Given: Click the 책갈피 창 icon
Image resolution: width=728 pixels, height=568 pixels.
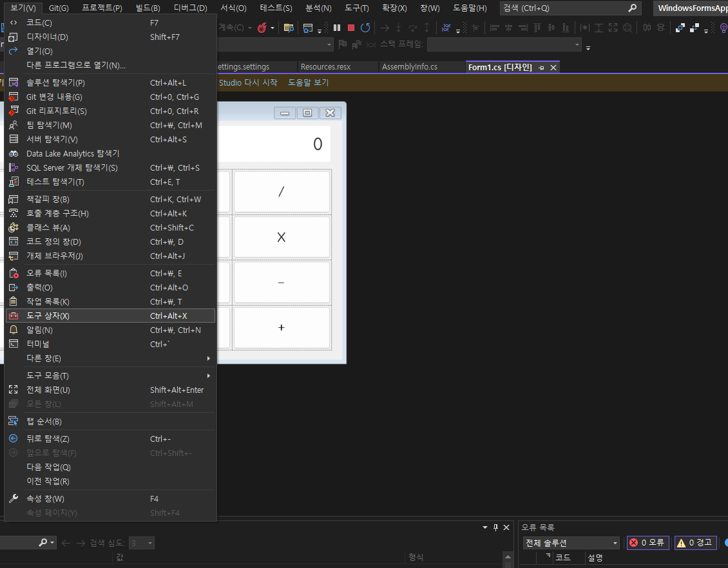Looking at the screenshot, I should 14,199.
